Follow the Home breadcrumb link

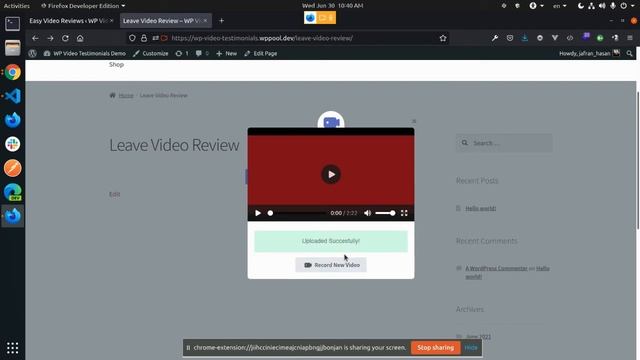tap(126, 96)
